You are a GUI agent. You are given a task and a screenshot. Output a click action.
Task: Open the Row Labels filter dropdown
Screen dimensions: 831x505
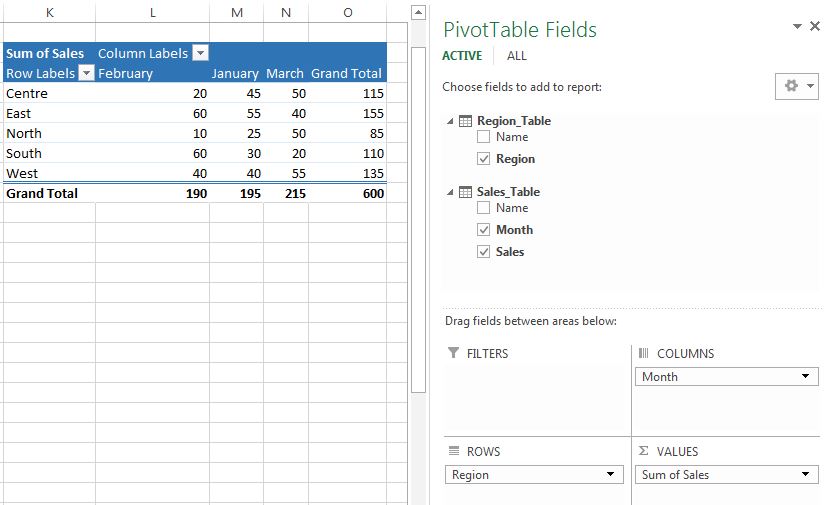pos(86,73)
